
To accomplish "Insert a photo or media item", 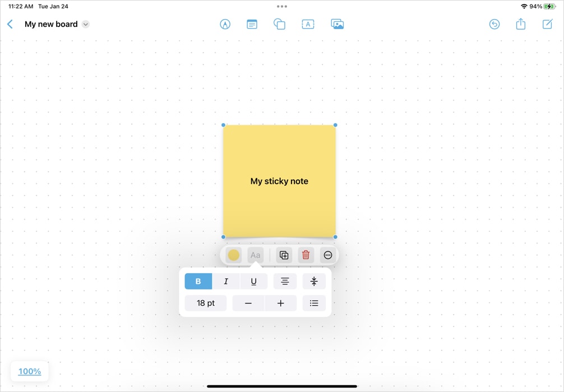I will click(337, 24).
